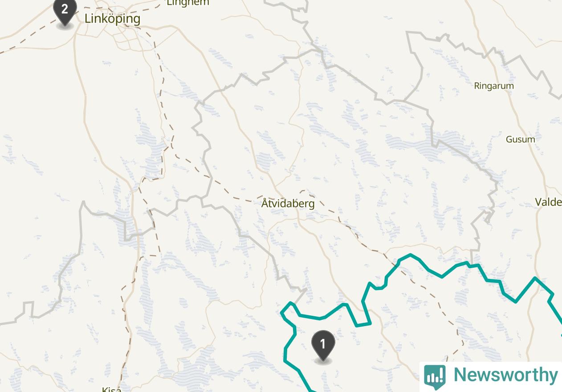The width and height of the screenshot is (562, 392).
Task: Click the gray municipality border above Åtvidaberg
Action: click(285, 57)
